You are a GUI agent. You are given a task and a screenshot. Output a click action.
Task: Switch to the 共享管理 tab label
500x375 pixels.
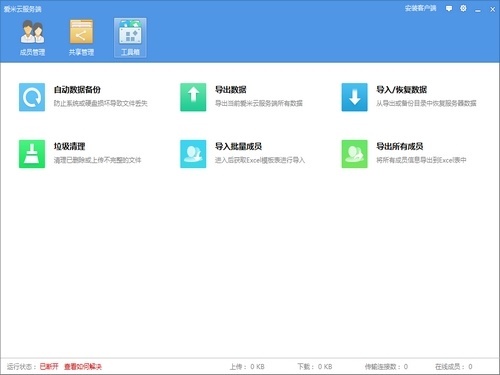coord(81,52)
